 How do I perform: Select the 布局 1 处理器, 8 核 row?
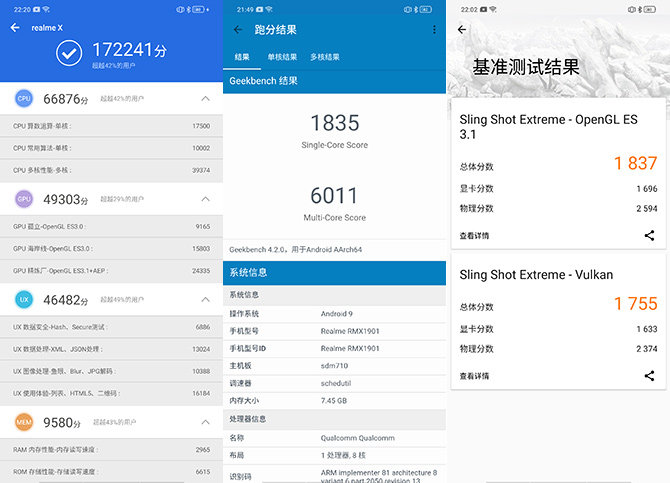[x=334, y=456]
